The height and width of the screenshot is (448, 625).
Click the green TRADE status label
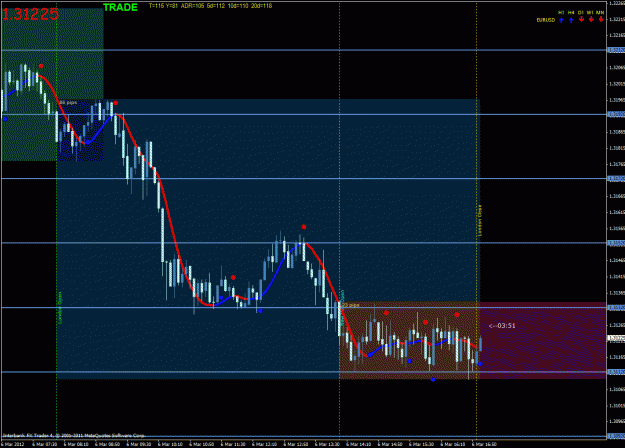(x=120, y=7)
